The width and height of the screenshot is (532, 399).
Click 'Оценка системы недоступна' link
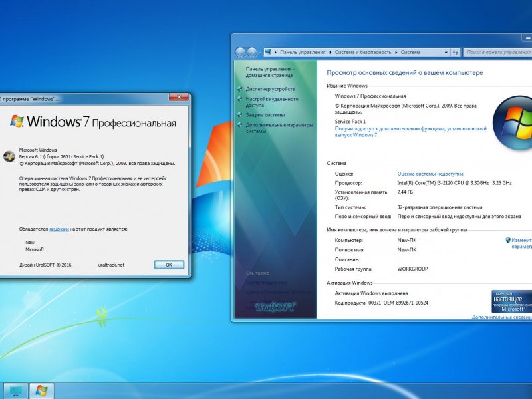[x=430, y=174]
